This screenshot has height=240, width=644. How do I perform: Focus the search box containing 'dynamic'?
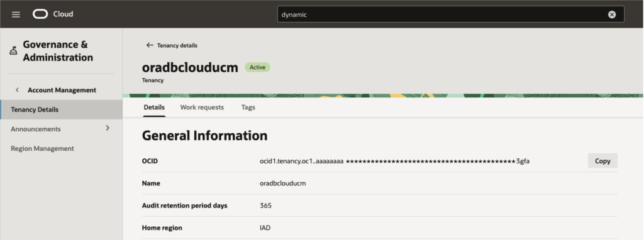[x=450, y=14]
